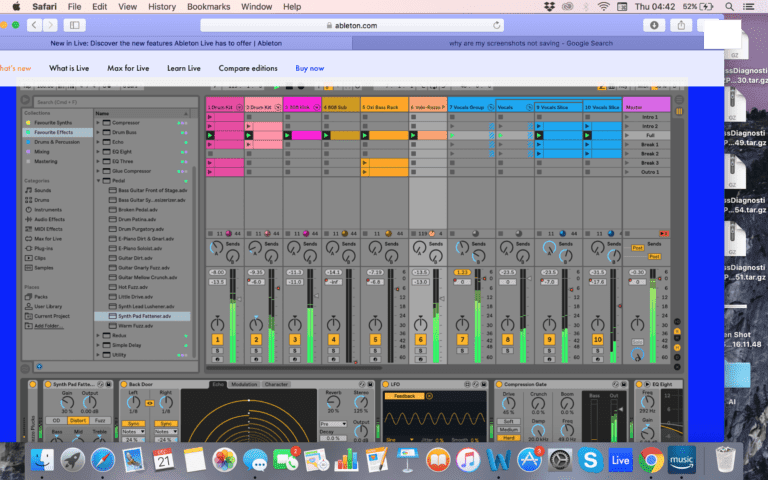768x480 pixels.
Task: Open MIDI Effects category
Action: tap(48, 229)
